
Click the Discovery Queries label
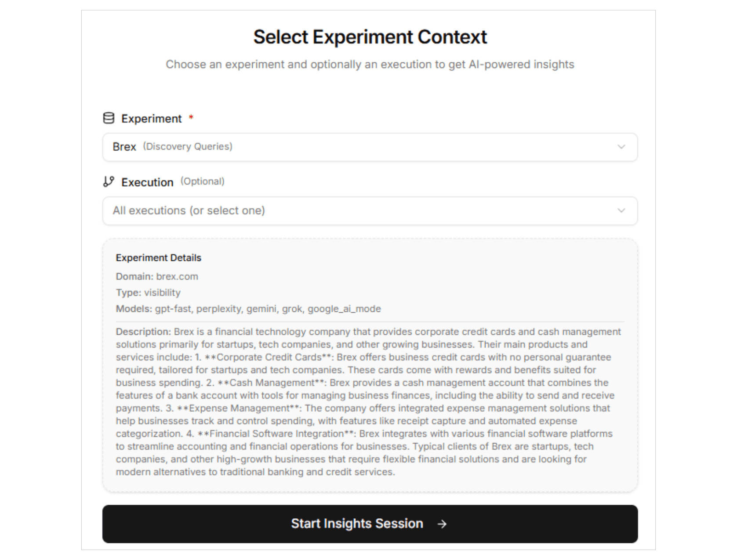point(187,147)
